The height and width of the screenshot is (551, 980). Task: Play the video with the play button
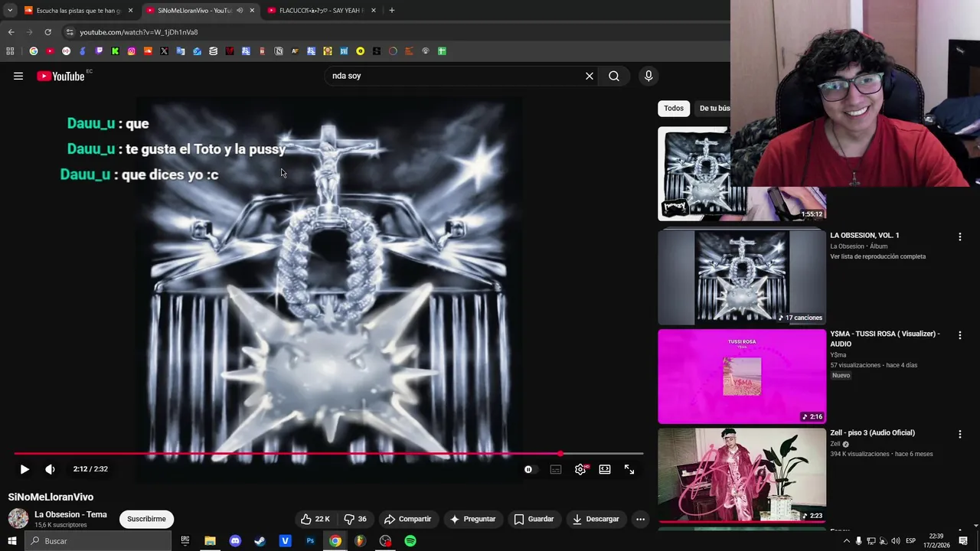pyautogui.click(x=24, y=469)
